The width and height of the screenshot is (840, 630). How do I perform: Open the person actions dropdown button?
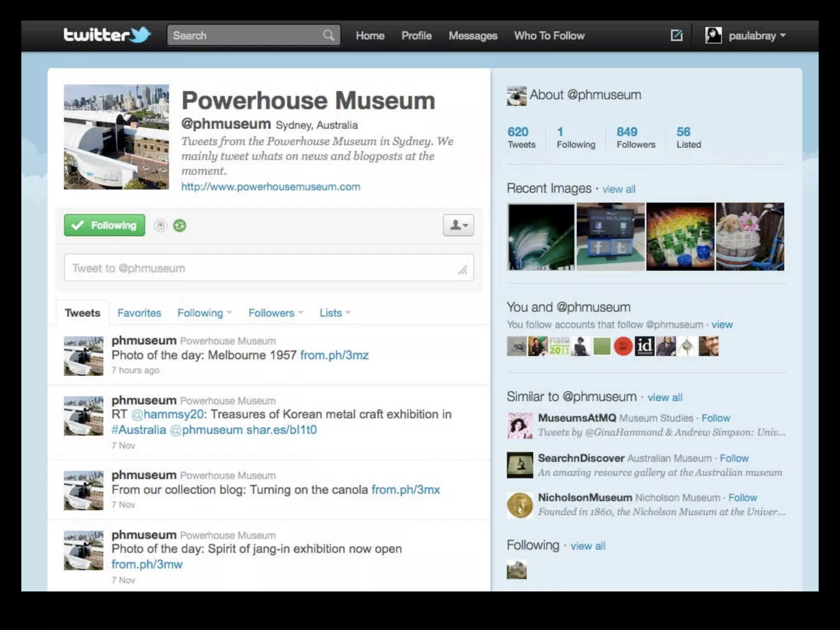458,225
